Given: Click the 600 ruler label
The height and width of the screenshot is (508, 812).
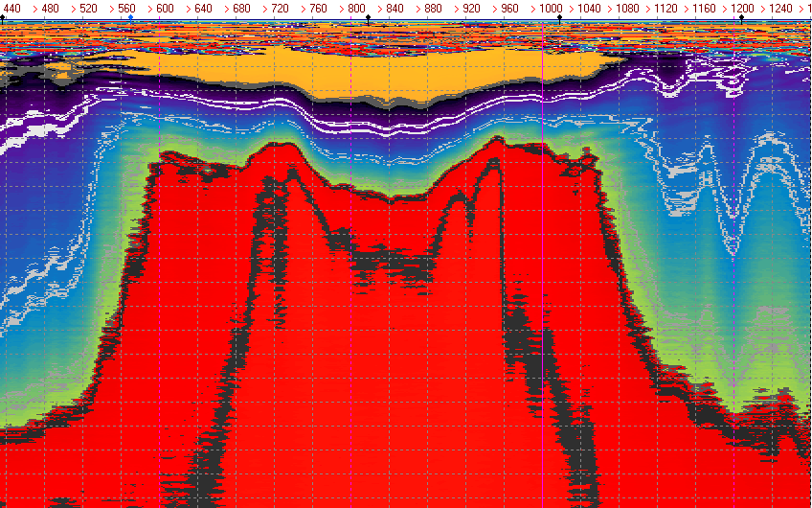Looking at the screenshot, I should pos(165,8).
